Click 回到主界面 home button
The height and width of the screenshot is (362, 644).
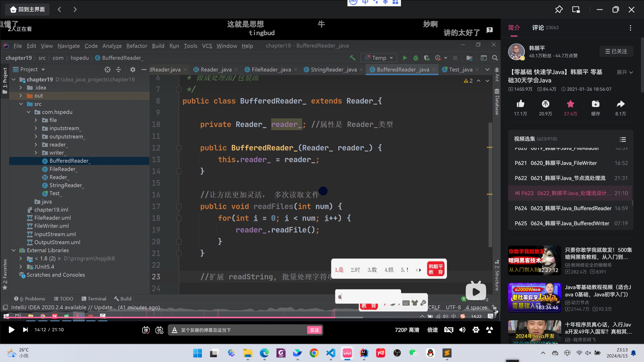click(27, 9)
